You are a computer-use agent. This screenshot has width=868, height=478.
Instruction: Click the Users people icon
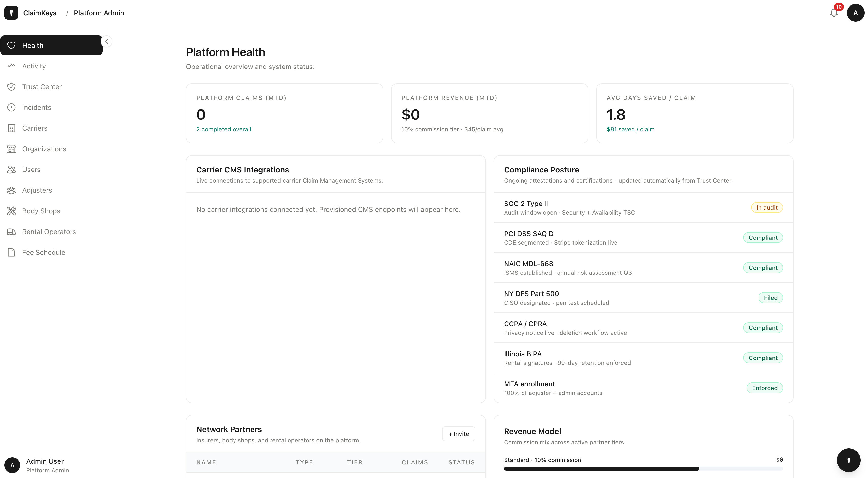(11, 169)
